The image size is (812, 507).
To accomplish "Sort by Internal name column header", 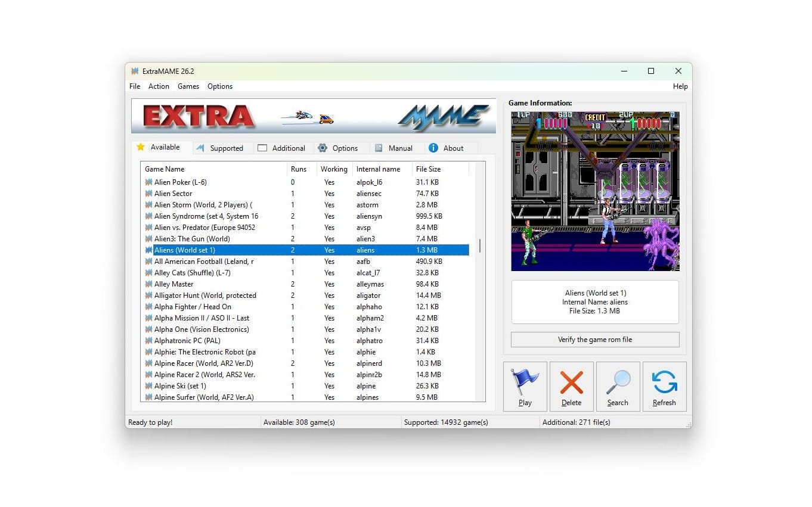I will pos(382,169).
